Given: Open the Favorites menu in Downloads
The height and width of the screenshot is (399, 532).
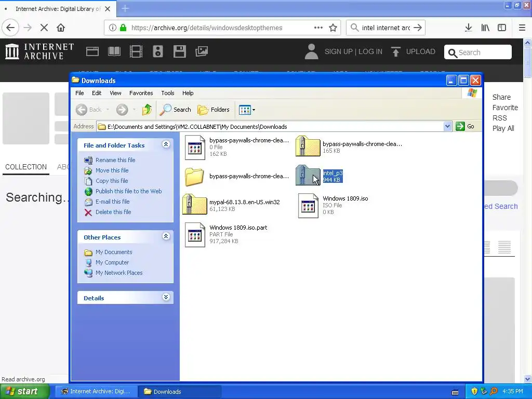Looking at the screenshot, I should pos(141,93).
